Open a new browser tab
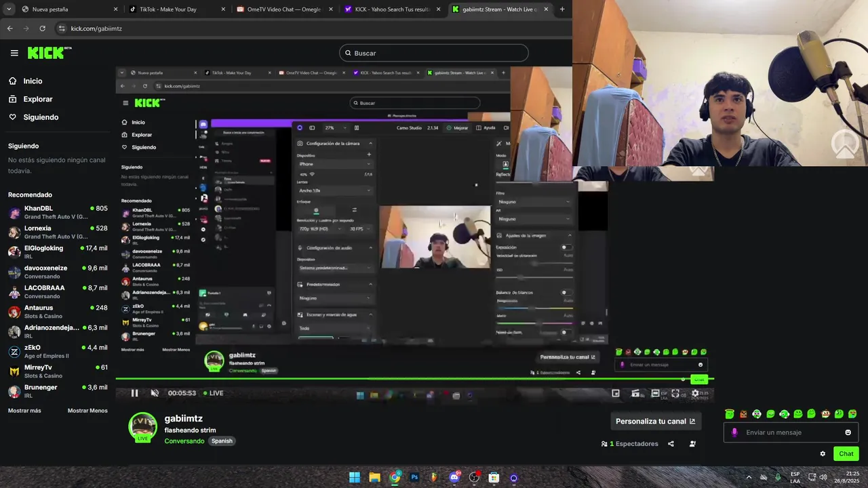This screenshot has width=868, height=488. (562, 9)
